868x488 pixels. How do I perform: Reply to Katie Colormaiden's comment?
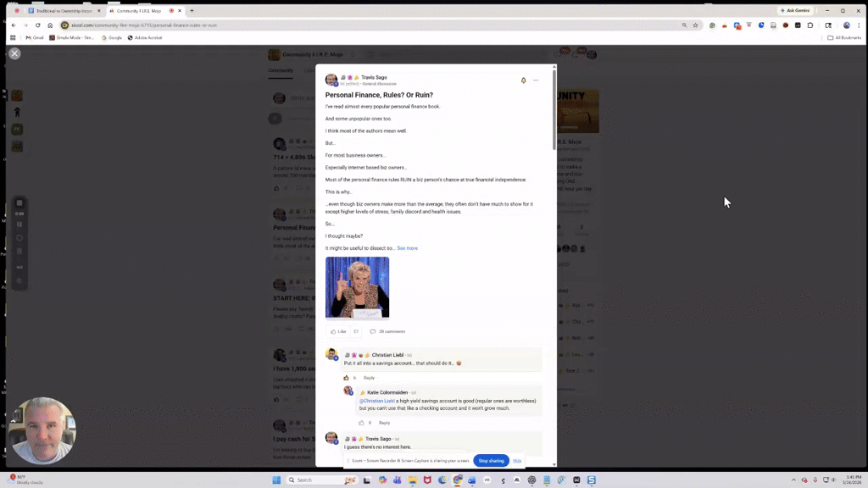point(384,423)
